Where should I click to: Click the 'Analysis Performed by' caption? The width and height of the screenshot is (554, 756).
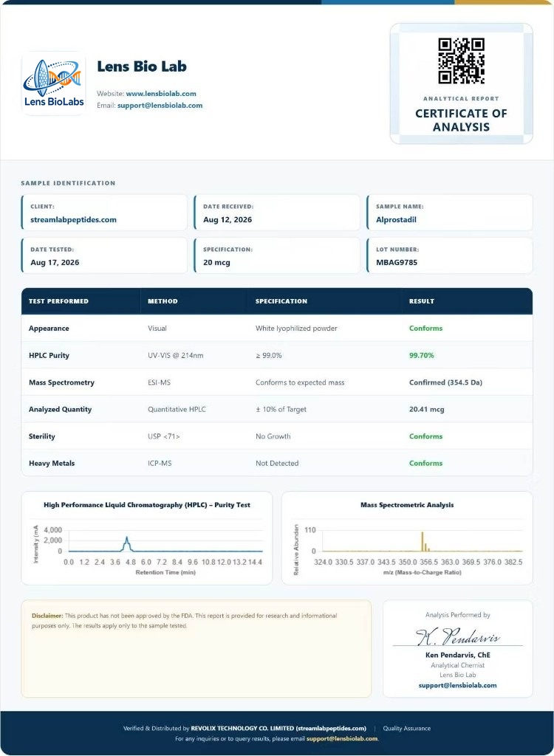[x=457, y=615]
